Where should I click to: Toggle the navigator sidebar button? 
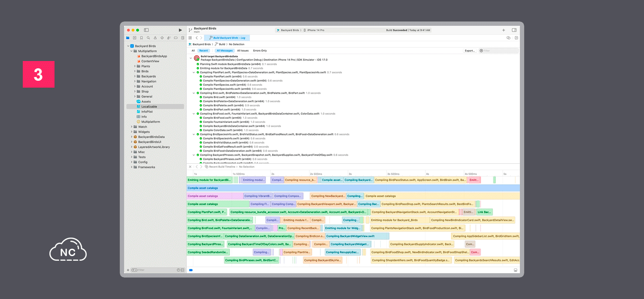pyautogui.click(x=146, y=30)
